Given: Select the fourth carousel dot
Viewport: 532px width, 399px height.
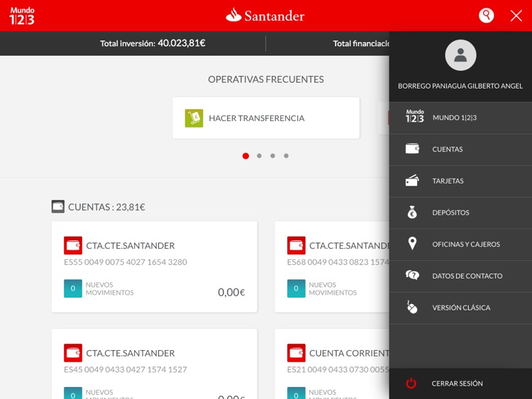Looking at the screenshot, I should point(287,156).
